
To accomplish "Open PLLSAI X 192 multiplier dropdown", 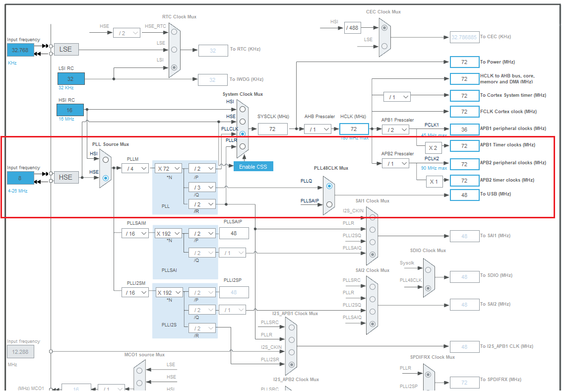I will (x=168, y=234).
